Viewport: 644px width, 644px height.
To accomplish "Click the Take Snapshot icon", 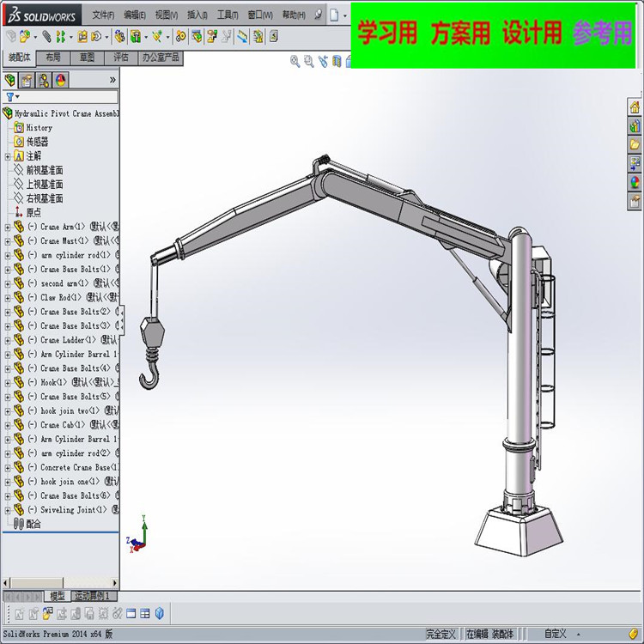I will (274, 37).
